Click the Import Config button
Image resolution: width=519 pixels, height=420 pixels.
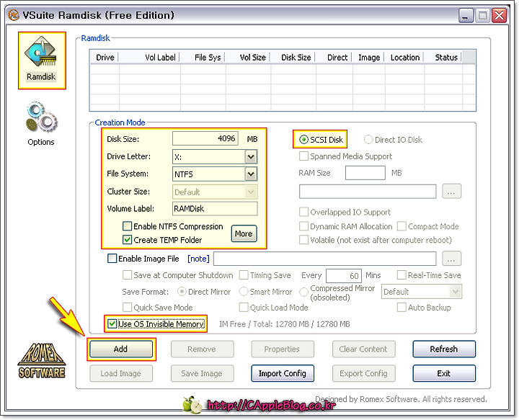[x=283, y=373]
